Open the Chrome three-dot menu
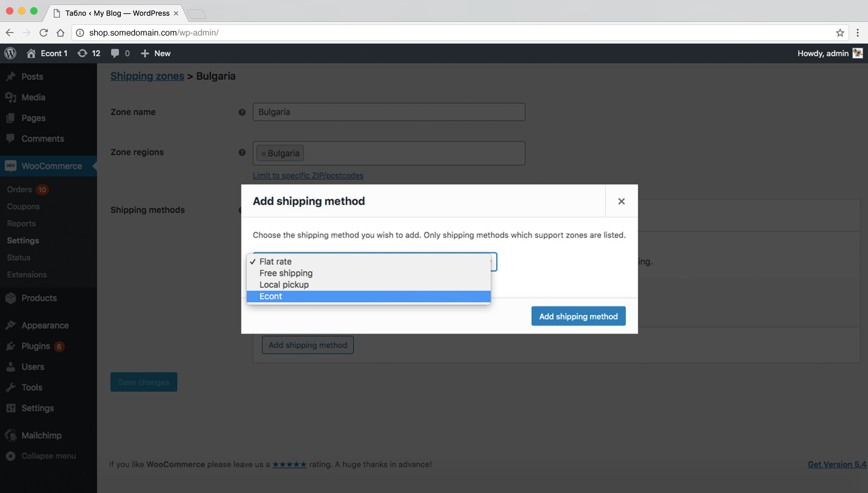This screenshot has width=868, height=493. coord(857,33)
